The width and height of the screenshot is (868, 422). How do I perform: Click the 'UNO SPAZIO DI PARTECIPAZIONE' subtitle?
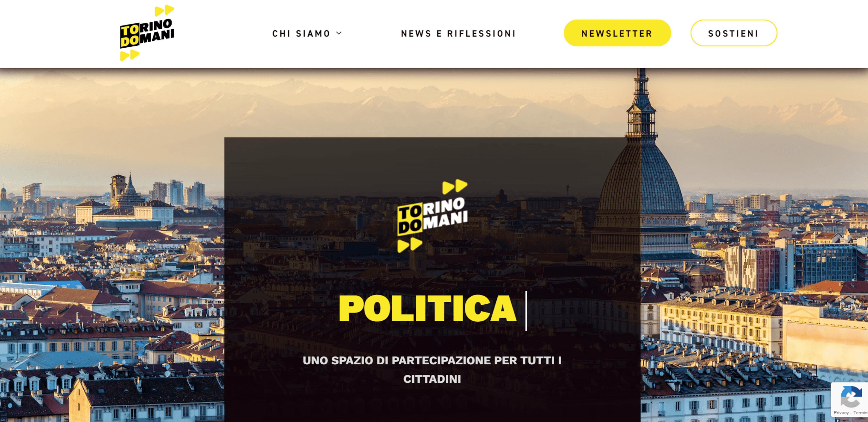[x=432, y=369]
